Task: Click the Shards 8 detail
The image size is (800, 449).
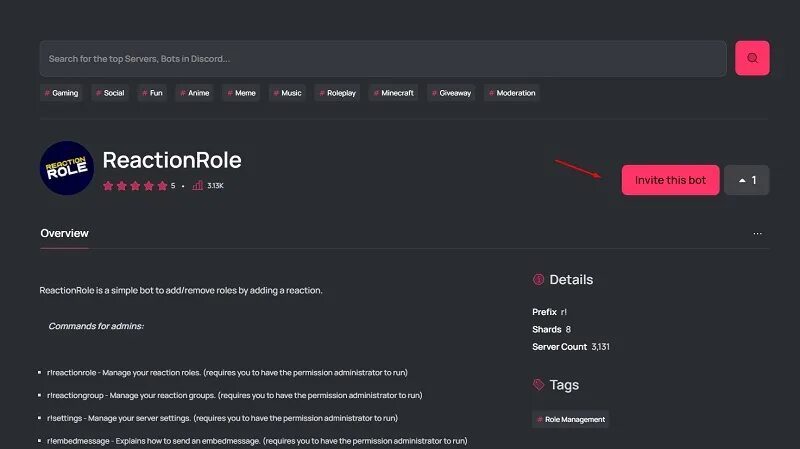Action: pos(552,329)
